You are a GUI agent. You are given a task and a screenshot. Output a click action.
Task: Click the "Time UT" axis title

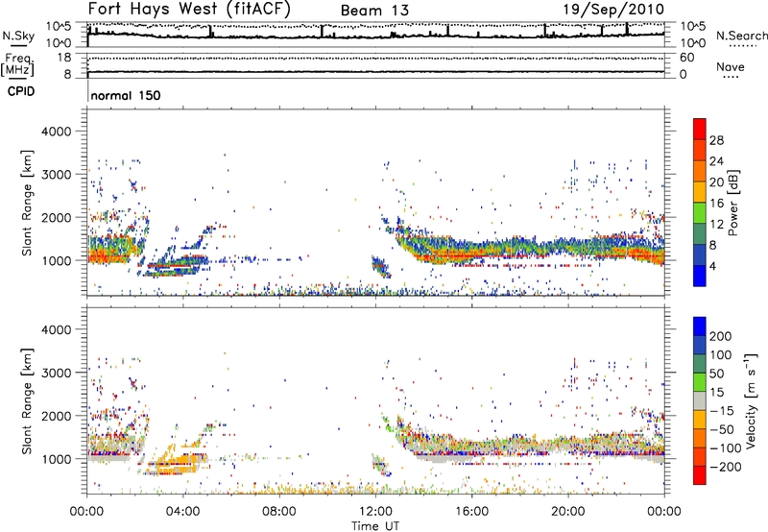pos(375,526)
